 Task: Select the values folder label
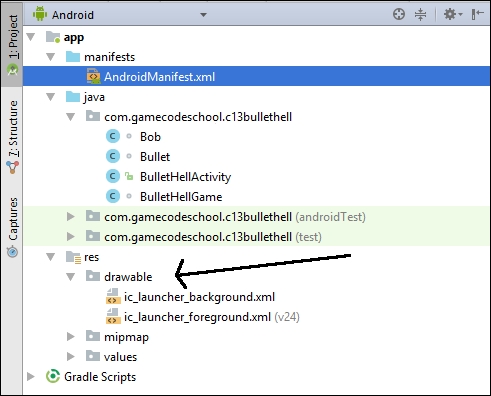coord(120,357)
